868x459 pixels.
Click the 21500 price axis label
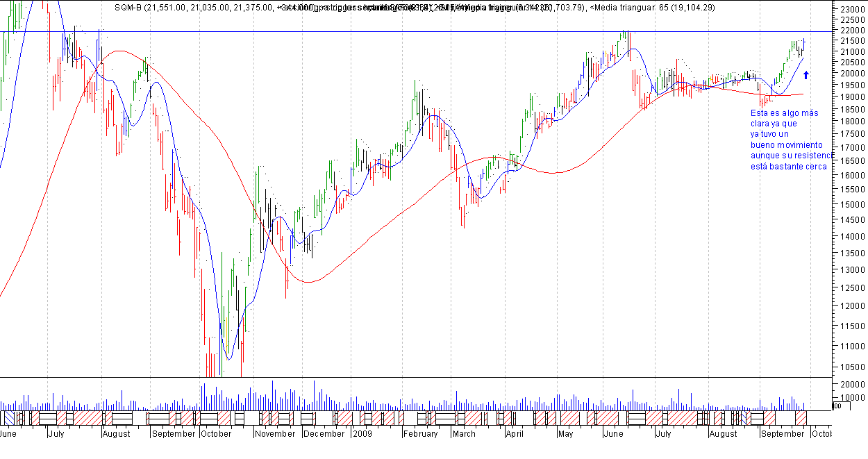click(851, 42)
